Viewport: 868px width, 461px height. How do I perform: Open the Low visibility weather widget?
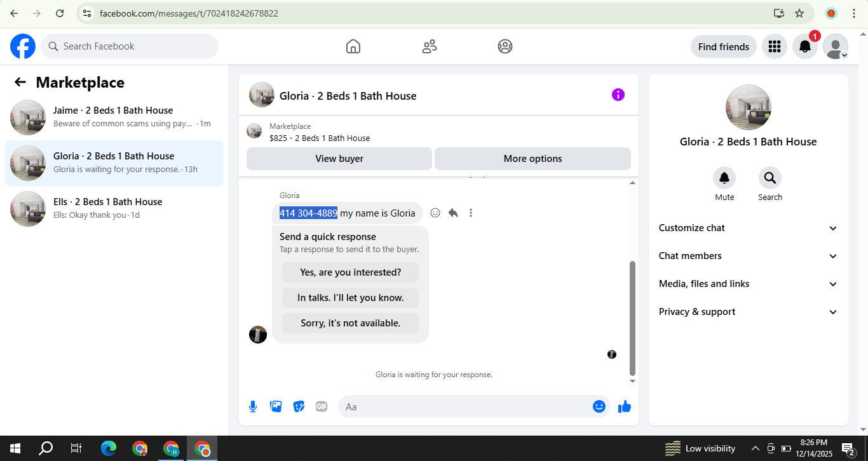700,448
